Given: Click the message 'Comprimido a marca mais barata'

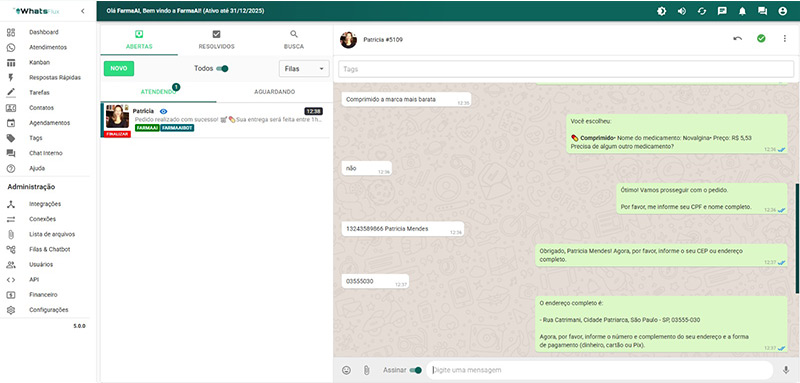Looking at the screenshot, I should pos(406,100).
